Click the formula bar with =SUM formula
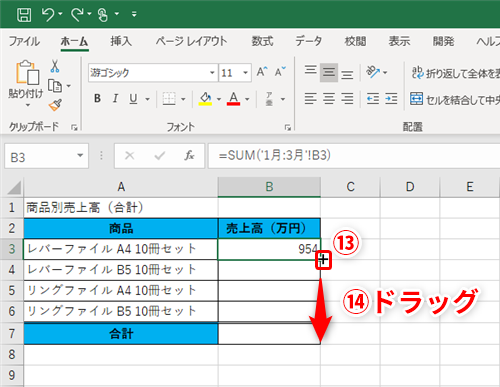This screenshot has height=387, width=500. pos(354,156)
